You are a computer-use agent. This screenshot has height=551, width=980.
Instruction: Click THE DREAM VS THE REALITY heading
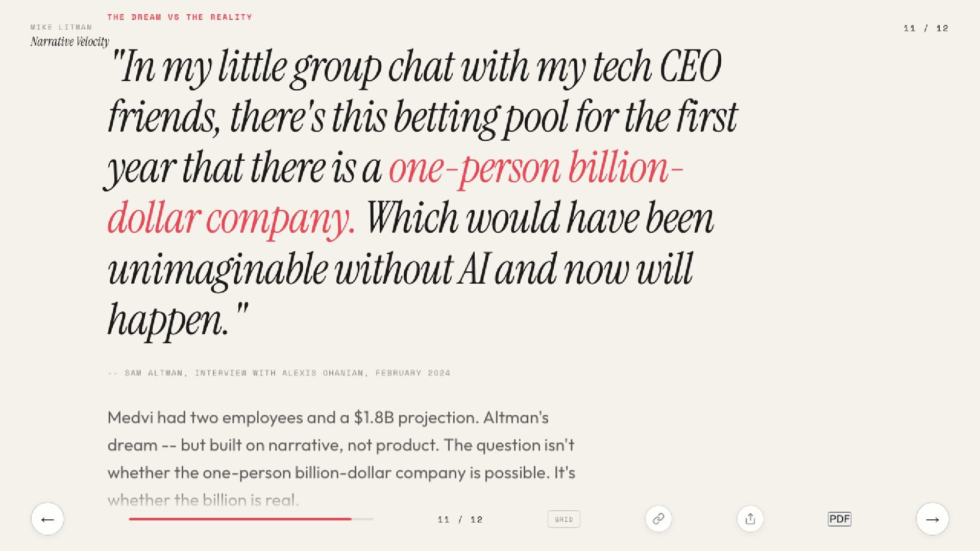(x=180, y=17)
